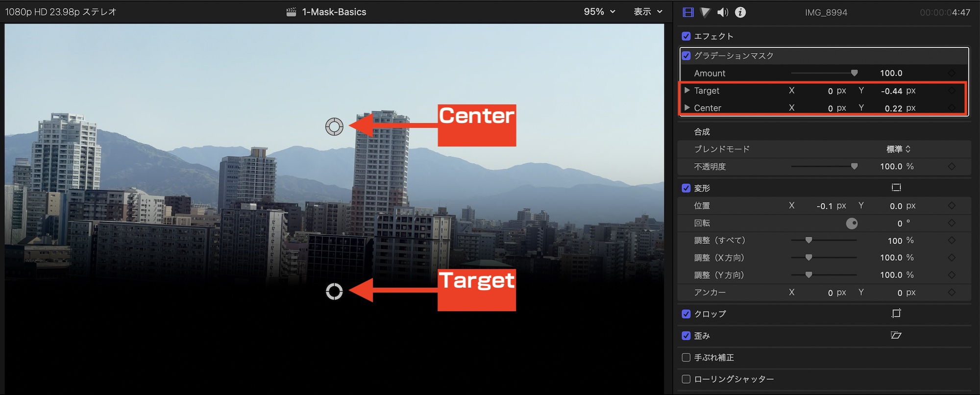
Task: Activate the 変形 onscreen transform control icon
Action: tap(896, 188)
